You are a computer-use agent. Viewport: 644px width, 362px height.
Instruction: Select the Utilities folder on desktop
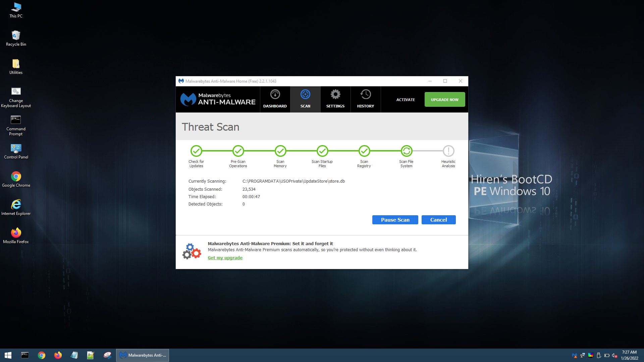(16, 66)
